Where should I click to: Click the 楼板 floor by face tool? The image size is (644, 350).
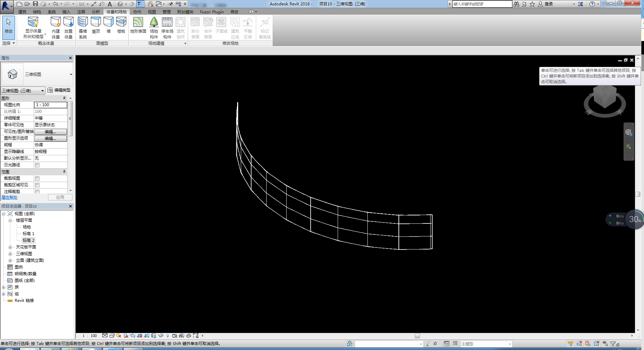pos(121,25)
